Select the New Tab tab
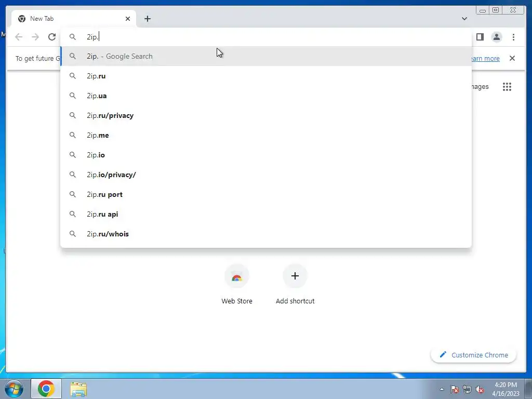The width and height of the screenshot is (532, 399). [74, 19]
